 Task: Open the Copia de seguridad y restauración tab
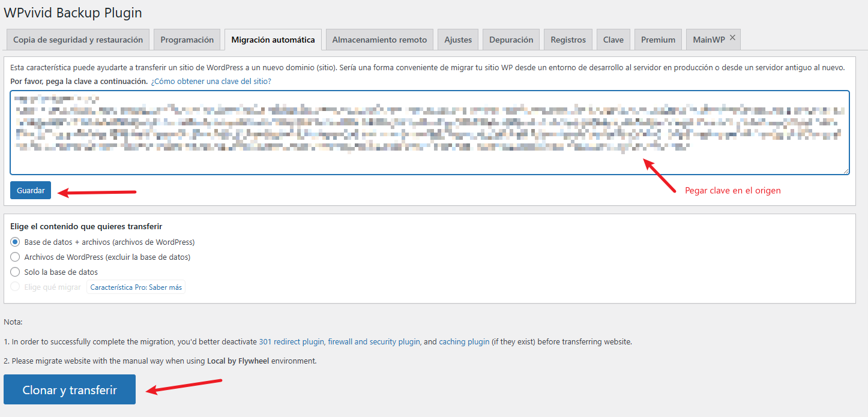click(x=78, y=40)
